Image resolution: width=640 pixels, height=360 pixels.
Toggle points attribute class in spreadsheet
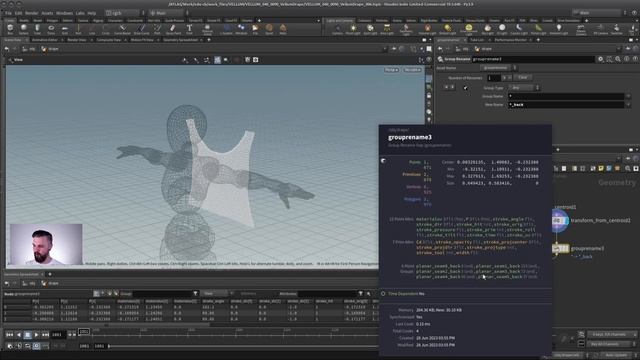click(96, 293)
